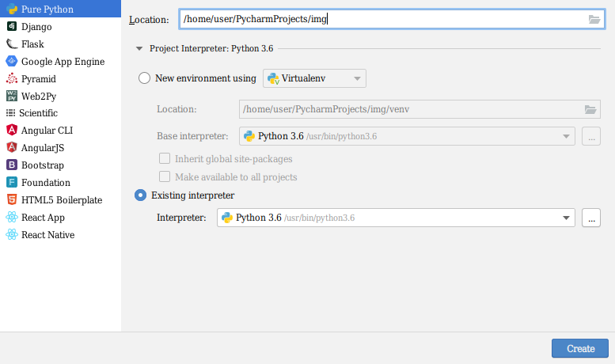Toggle Inherit global site-packages checkbox

[165, 158]
